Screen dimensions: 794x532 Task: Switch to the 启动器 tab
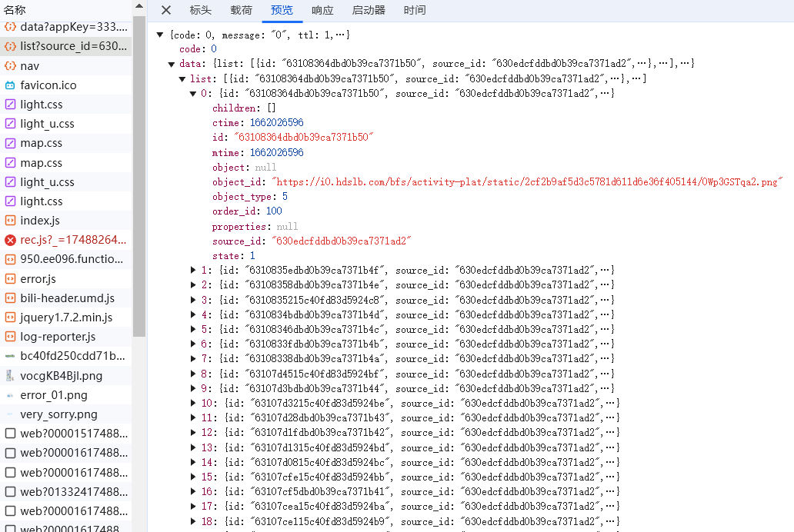[x=369, y=10]
